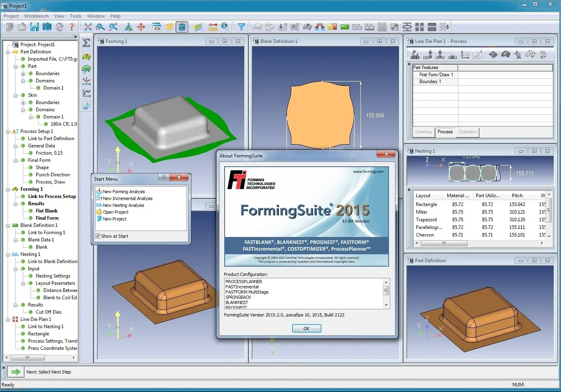Collapse the Line Die Plan 1 node
Screen dimensions: 561x392
tap(8, 319)
